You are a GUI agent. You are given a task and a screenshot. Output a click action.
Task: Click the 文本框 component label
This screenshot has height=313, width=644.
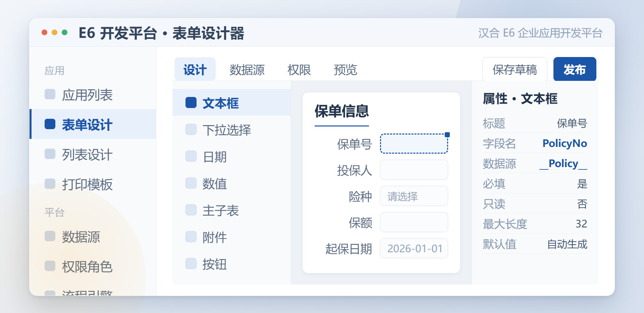pyautogui.click(x=220, y=103)
